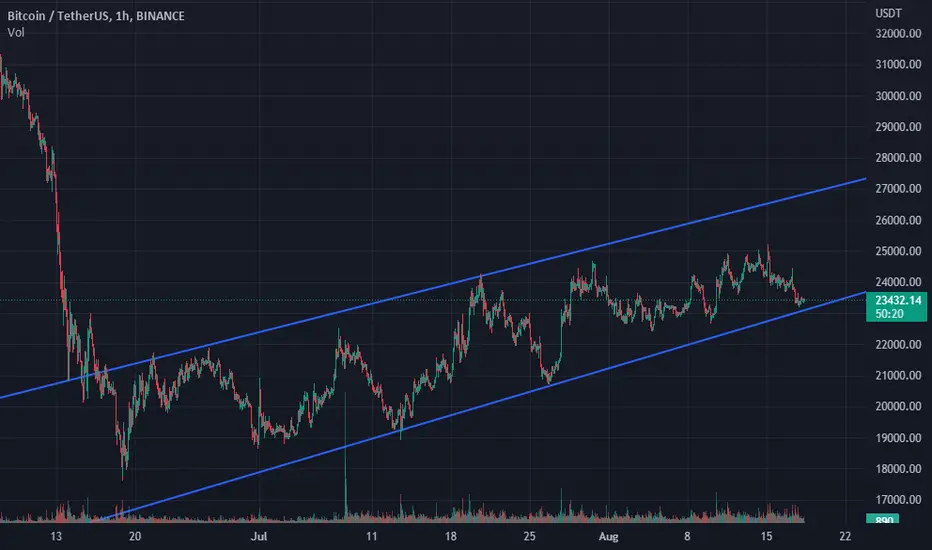Click the volume value label 890
Image resolution: width=932 pixels, height=550 pixels.
tap(883, 519)
